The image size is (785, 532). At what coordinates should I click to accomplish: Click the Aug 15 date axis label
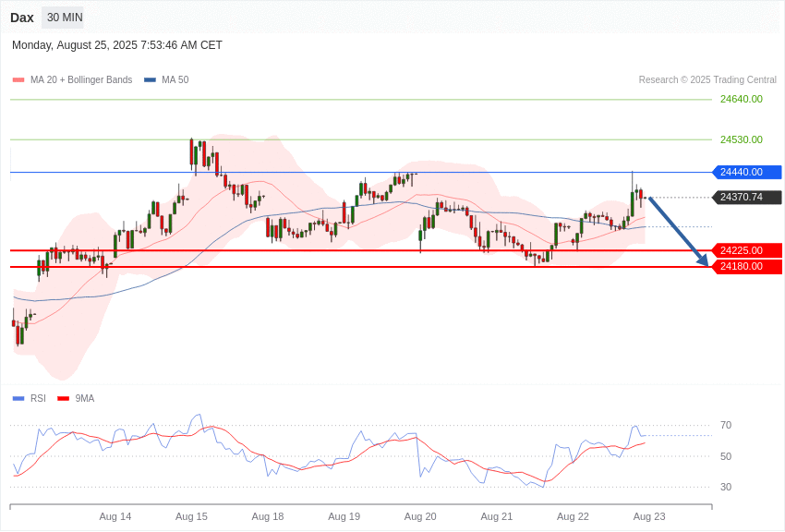tap(191, 517)
